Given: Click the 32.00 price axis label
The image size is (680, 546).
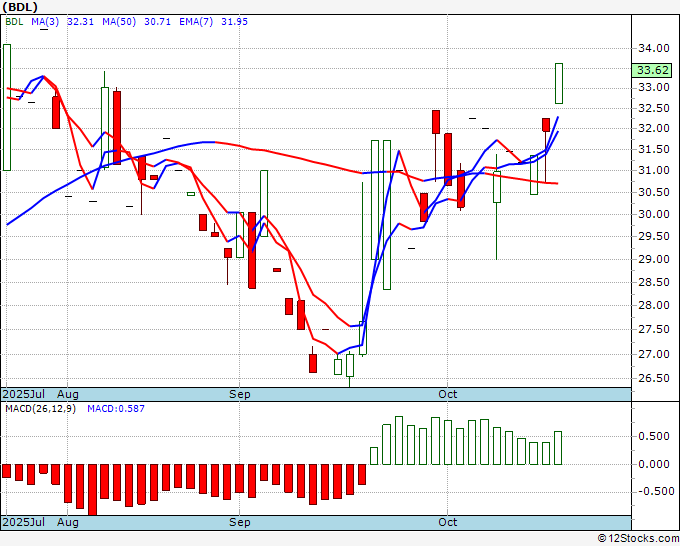Looking at the screenshot, I should [654, 128].
